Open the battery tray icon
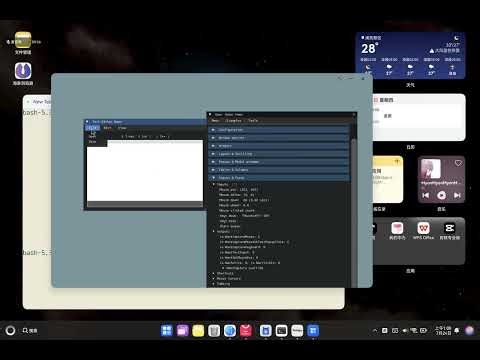Screen dimensions: 480x360 pyautogui.click(x=423, y=330)
